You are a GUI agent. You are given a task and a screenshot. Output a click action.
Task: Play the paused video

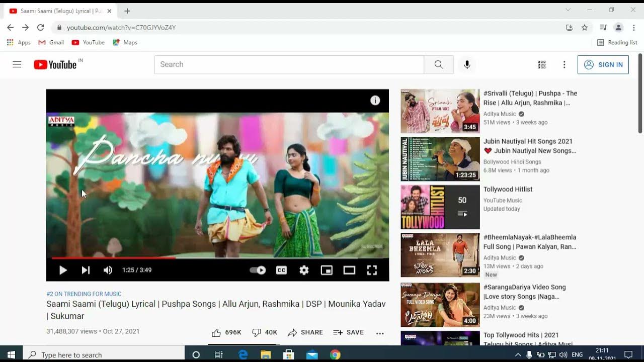click(x=63, y=270)
